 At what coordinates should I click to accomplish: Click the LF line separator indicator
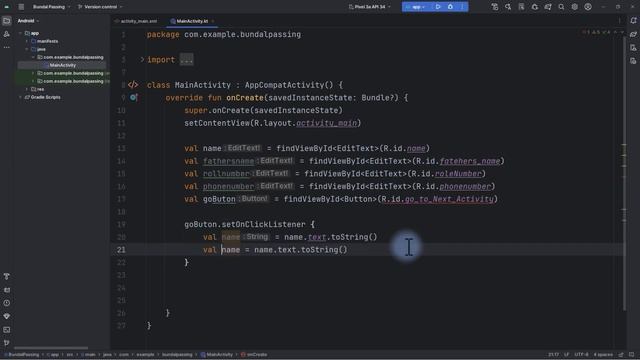click(567, 355)
